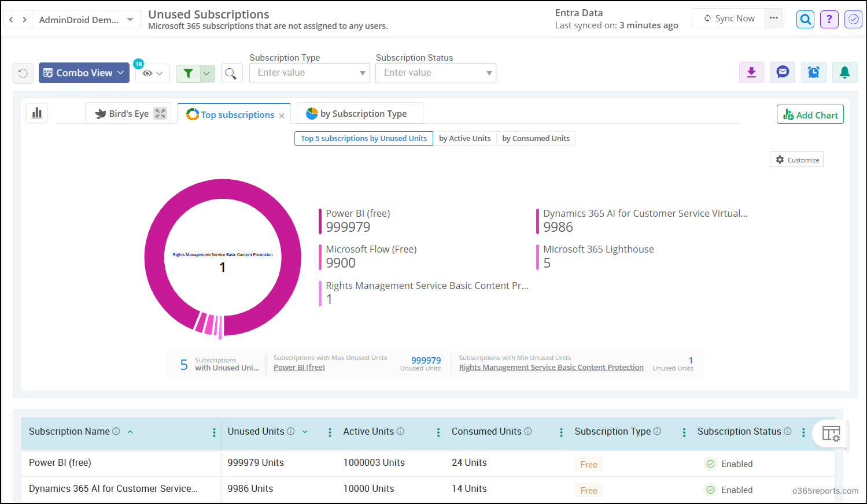Open the more options ellipsis beside Sync Now

[x=774, y=18]
